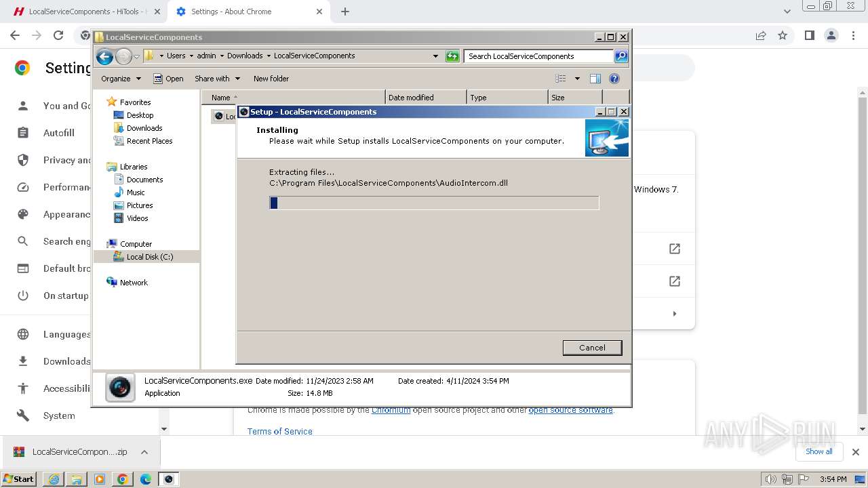Click the Search LocalServiceComponents field
868x488 pixels.
pos(539,56)
